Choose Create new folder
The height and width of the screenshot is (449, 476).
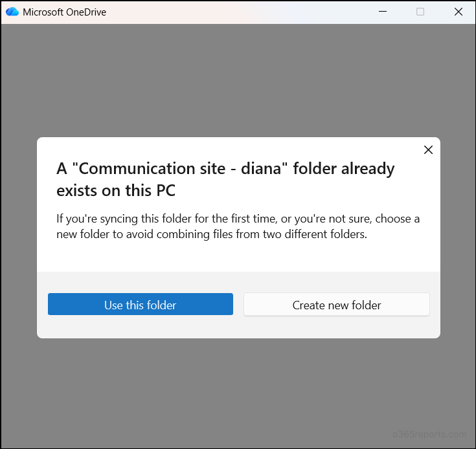tap(337, 304)
